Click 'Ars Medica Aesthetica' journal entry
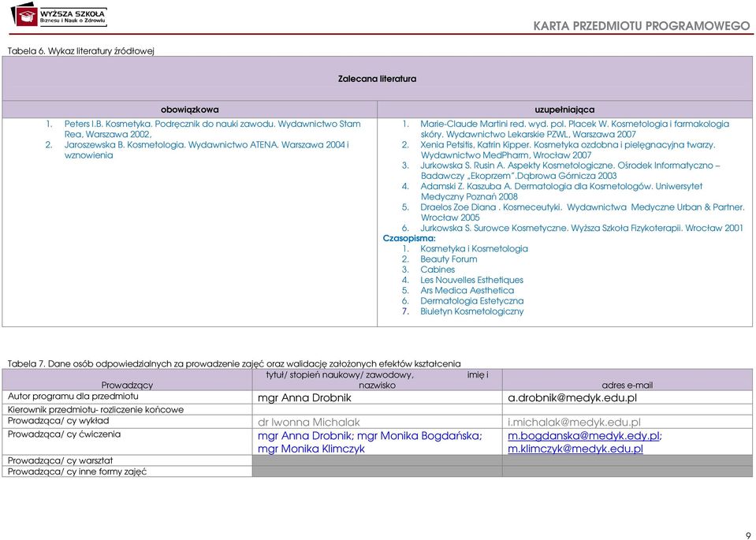 467,290
